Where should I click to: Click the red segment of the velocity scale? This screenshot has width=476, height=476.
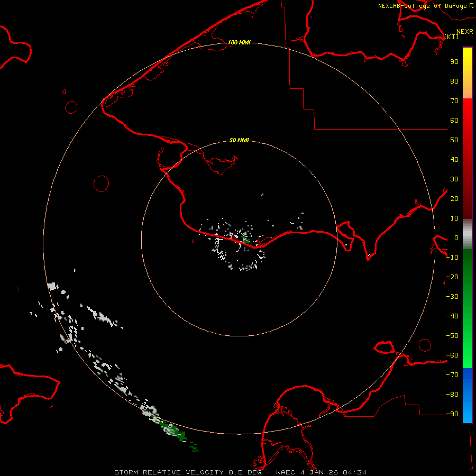[467, 158]
